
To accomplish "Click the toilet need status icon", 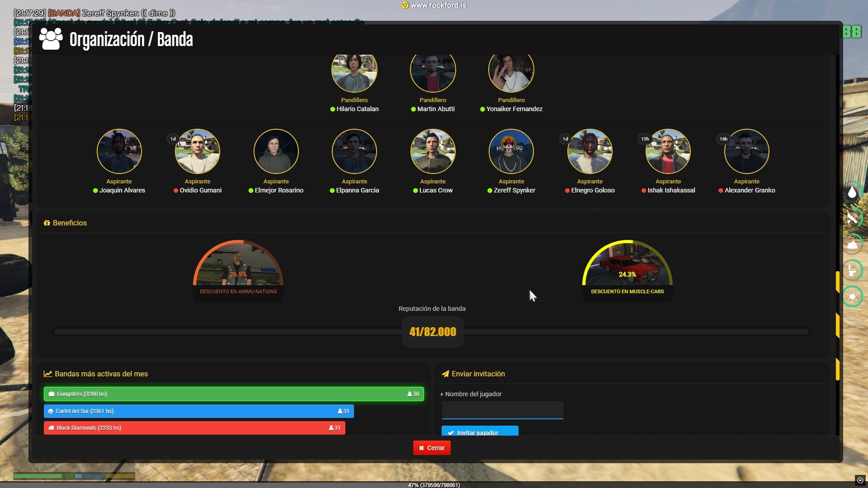I will click(x=852, y=271).
